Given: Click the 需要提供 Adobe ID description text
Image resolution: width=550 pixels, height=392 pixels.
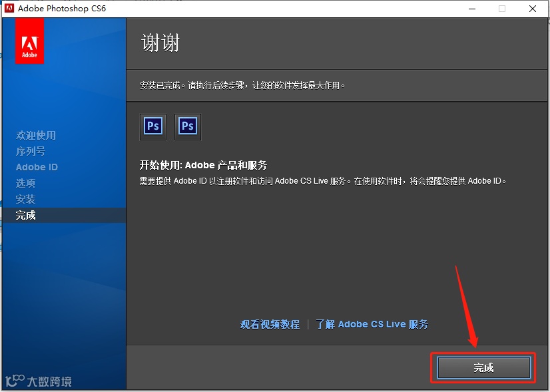Looking at the screenshot, I should click(x=323, y=181).
